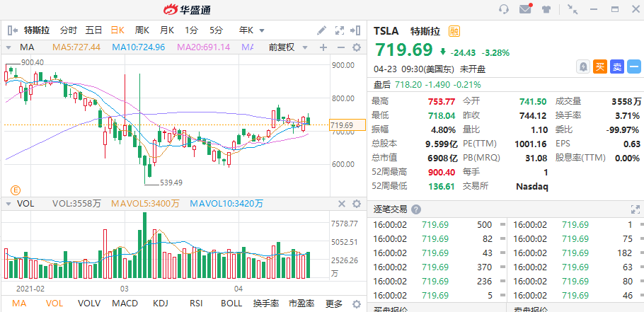This screenshot has height=312, width=644.
Task: Click the purple 卖 sell button
Action: (x=617, y=67)
